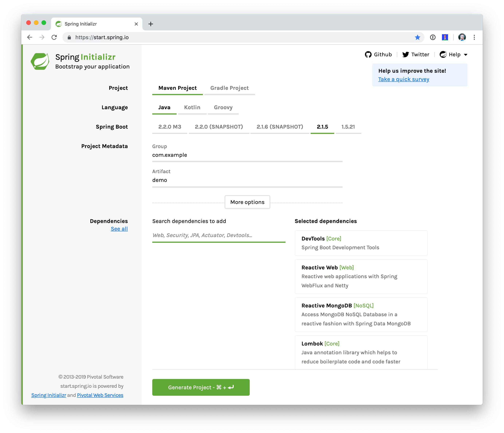Select Maven Project tab
504x433 pixels.
(x=177, y=88)
